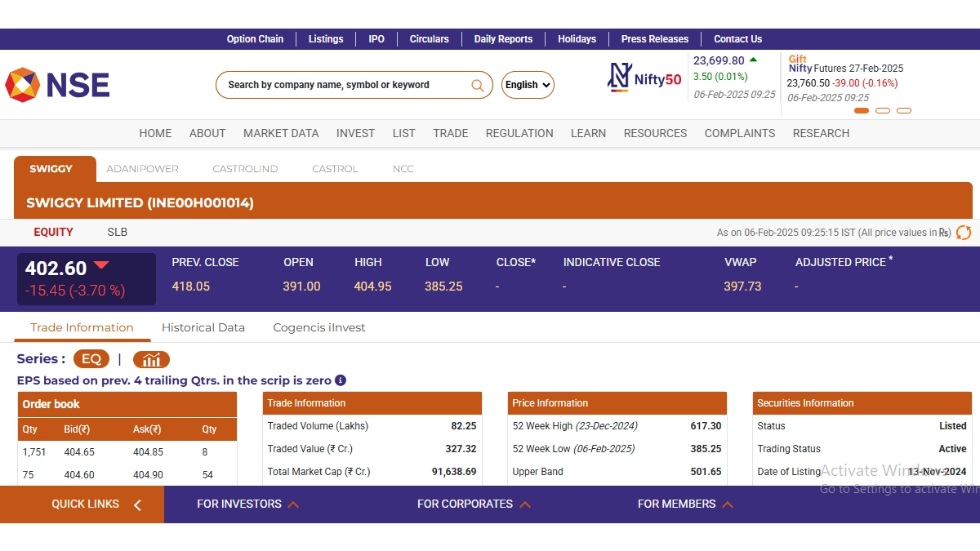Switch to the Historical Data tab
This screenshot has width=980, height=551.
[203, 327]
